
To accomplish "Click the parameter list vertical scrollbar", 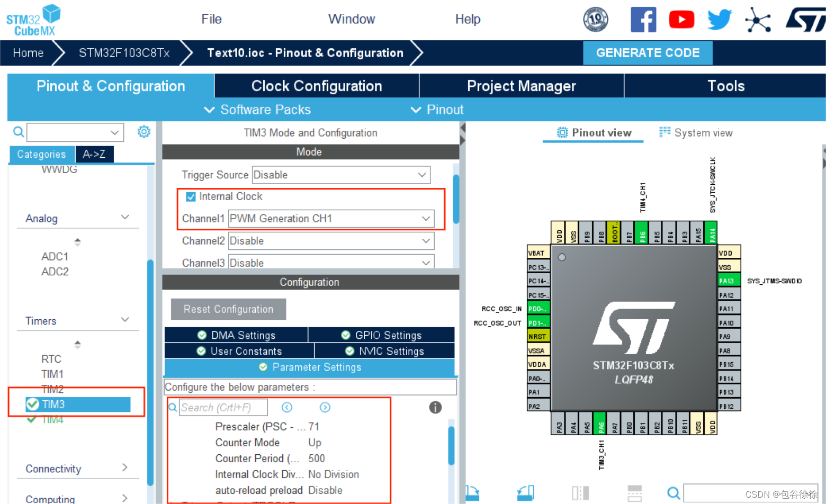I will (x=451, y=446).
